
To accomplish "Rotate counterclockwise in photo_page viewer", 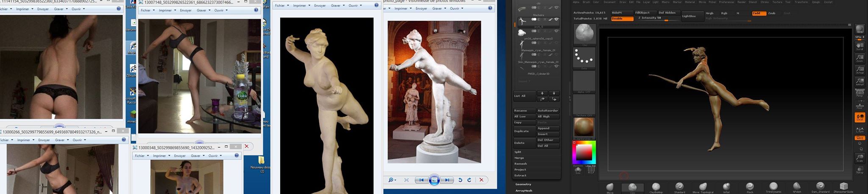I will point(460,180).
